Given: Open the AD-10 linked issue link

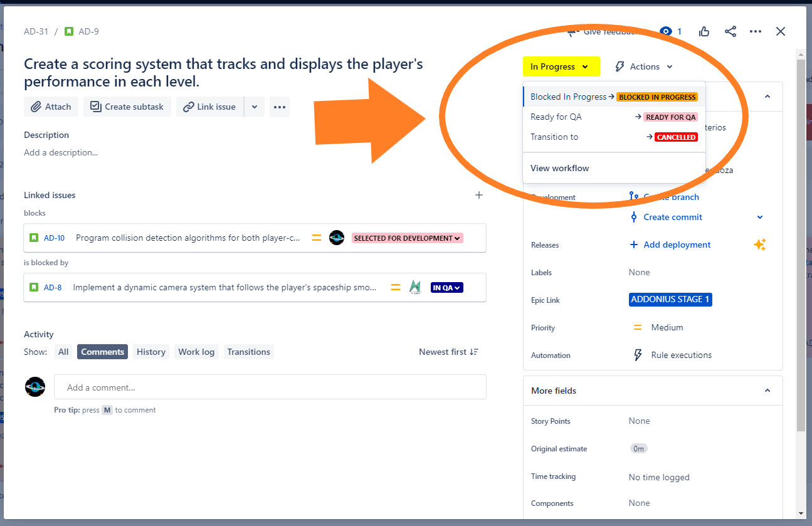Looking at the screenshot, I should pyautogui.click(x=54, y=238).
